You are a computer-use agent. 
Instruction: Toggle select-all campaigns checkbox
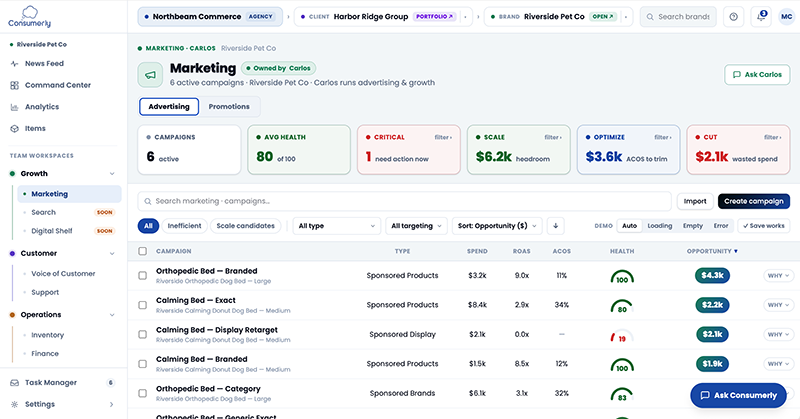[x=143, y=251]
